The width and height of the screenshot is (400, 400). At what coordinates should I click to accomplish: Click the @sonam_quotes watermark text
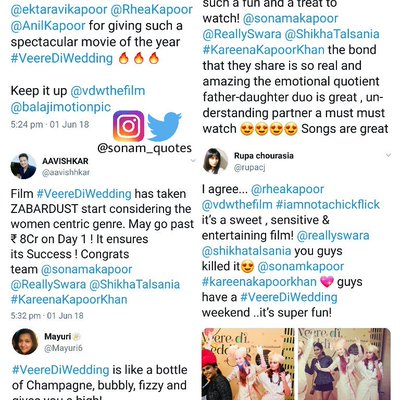(144, 148)
